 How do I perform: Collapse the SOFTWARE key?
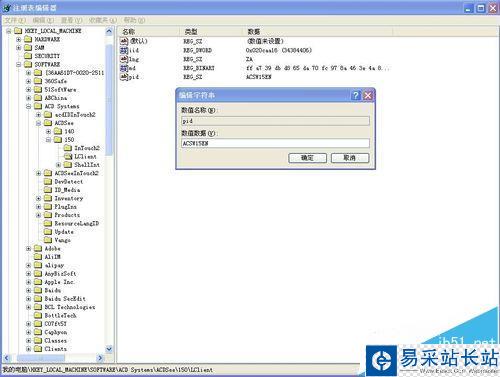(x=19, y=64)
